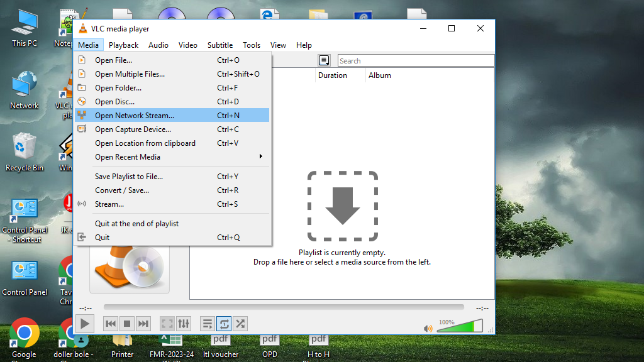644x362 pixels.
Task: Toggle the playlist button
Action: coord(208,324)
